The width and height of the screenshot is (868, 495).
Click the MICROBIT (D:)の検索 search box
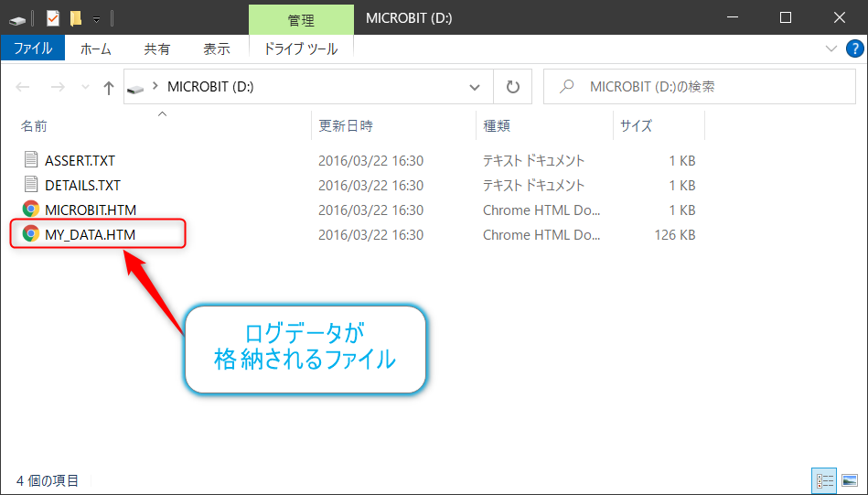click(x=699, y=86)
